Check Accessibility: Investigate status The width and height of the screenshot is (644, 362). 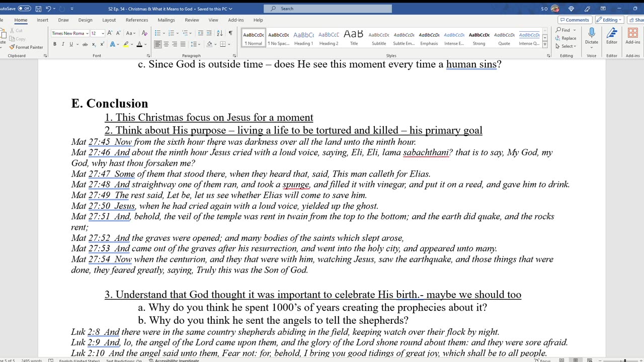(174, 360)
